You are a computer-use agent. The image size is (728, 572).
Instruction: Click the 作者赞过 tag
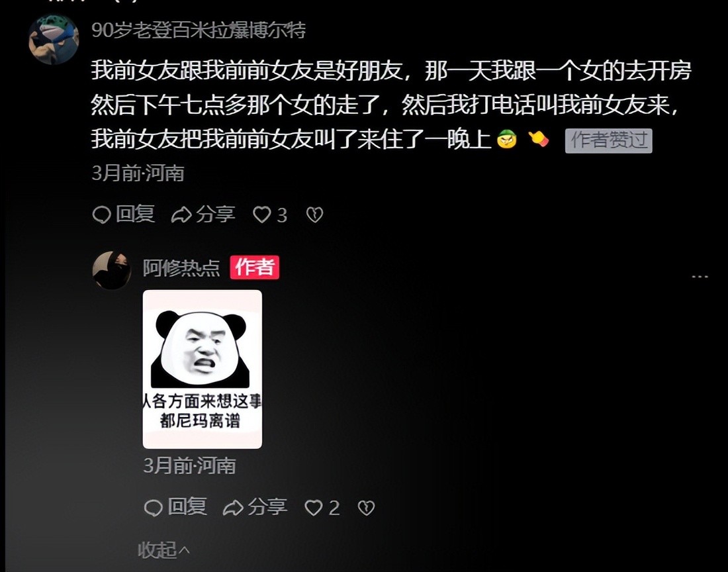click(609, 140)
